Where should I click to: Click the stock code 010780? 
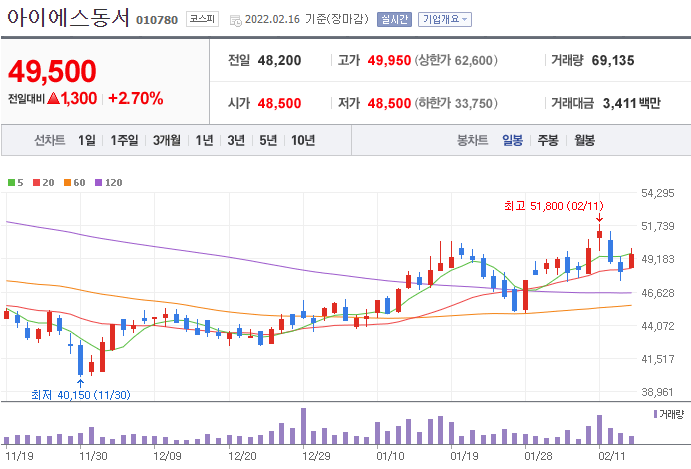[x=157, y=20]
